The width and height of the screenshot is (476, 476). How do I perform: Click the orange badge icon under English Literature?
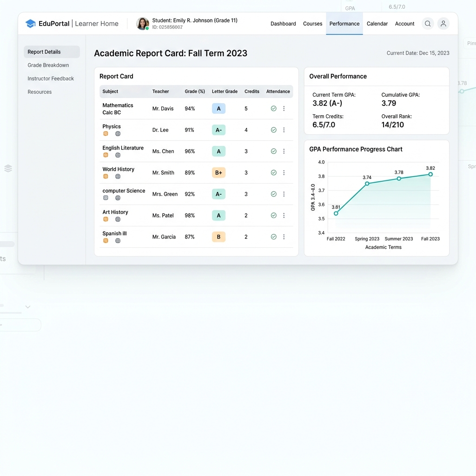[106, 155]
